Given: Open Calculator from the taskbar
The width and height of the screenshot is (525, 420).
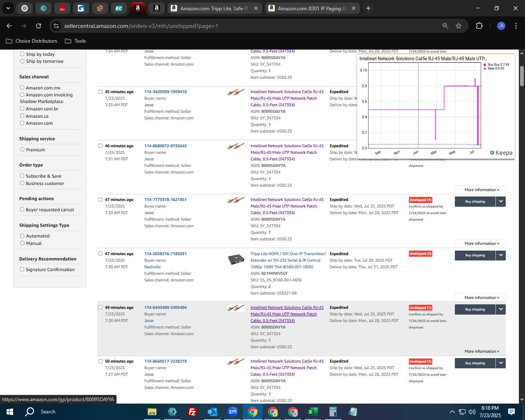Looking at the screenshot, I should point(333,412).
